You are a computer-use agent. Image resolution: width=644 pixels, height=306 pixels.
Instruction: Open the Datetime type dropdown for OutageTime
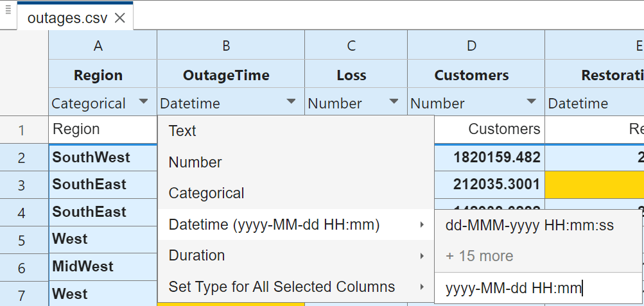click(291, 101)
